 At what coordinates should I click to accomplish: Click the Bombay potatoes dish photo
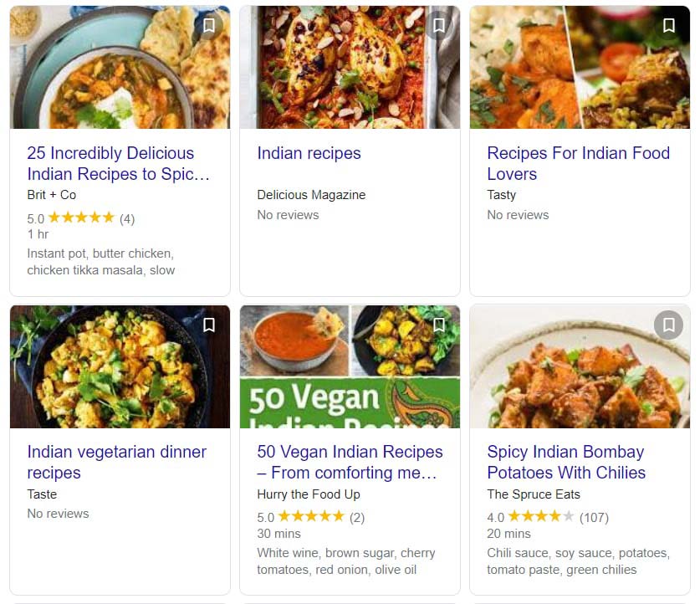[x=580, y=366]
